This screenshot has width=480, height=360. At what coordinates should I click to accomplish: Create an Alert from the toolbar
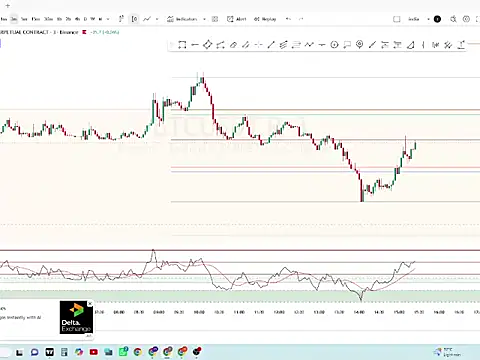click(236, 19)
